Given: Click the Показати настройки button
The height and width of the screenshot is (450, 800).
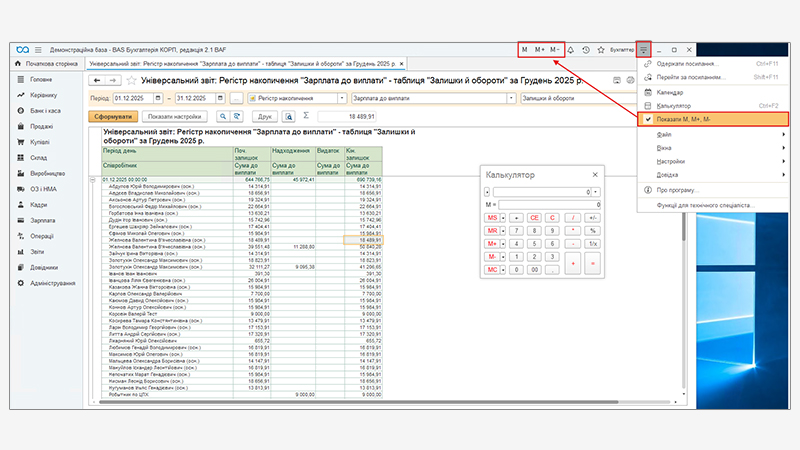Looking at the screenshot, I should tap(175, 116).
